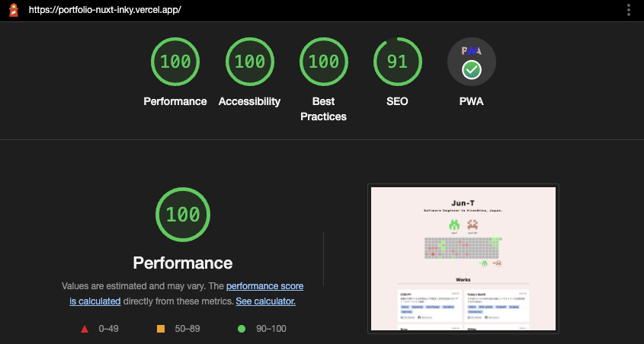Viewport: 644px width, 344px height.
Task: Click the 90–100 range text
Action: point(271,329)
